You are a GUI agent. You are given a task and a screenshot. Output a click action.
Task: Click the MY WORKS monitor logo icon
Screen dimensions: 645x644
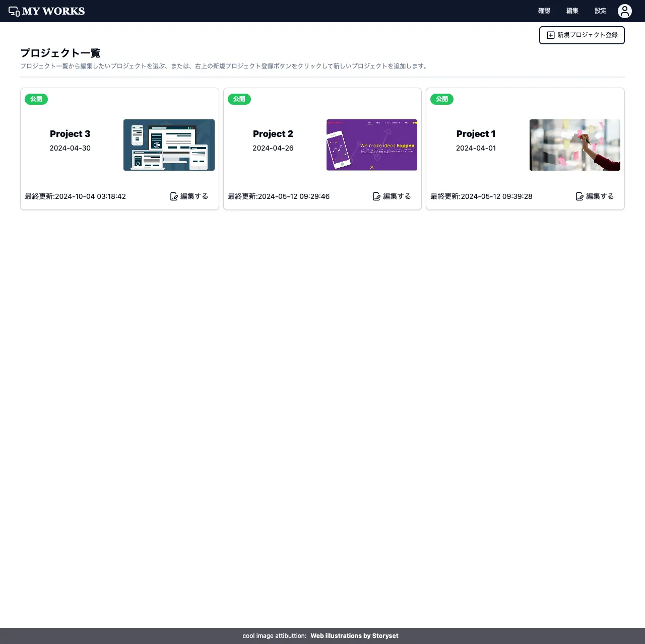14,12
